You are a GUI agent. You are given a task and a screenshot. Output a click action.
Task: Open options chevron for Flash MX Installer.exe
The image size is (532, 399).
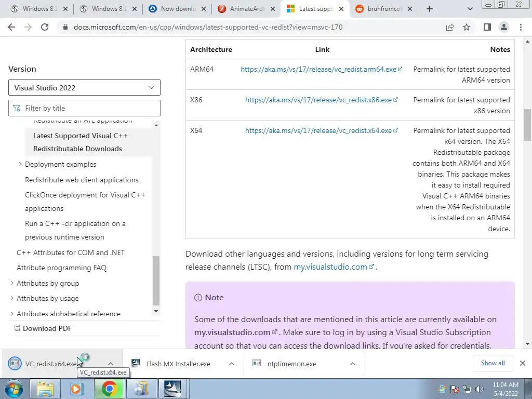click(232, 364)
